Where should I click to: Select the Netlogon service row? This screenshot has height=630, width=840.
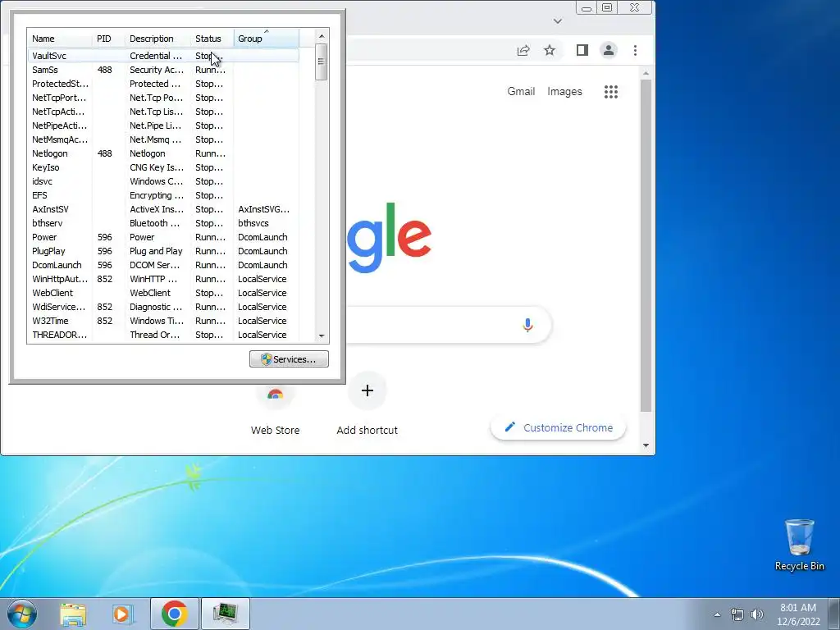click(x=163, y=153)
